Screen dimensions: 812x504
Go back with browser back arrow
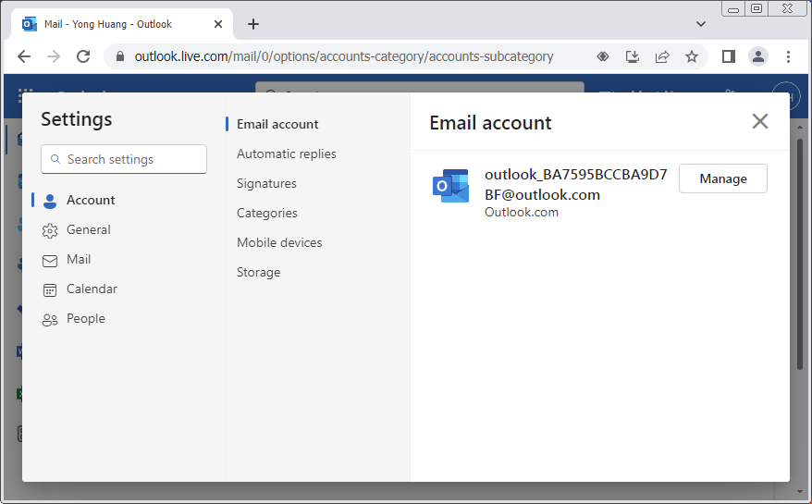click(24, 56)
